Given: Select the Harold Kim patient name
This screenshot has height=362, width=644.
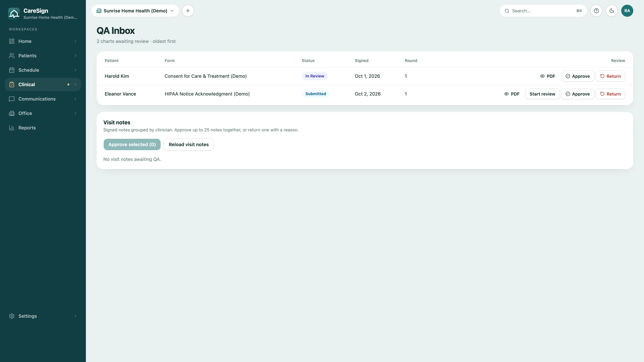Looking at the screenshot, I should pyautogui.click(x=117, y=76).
